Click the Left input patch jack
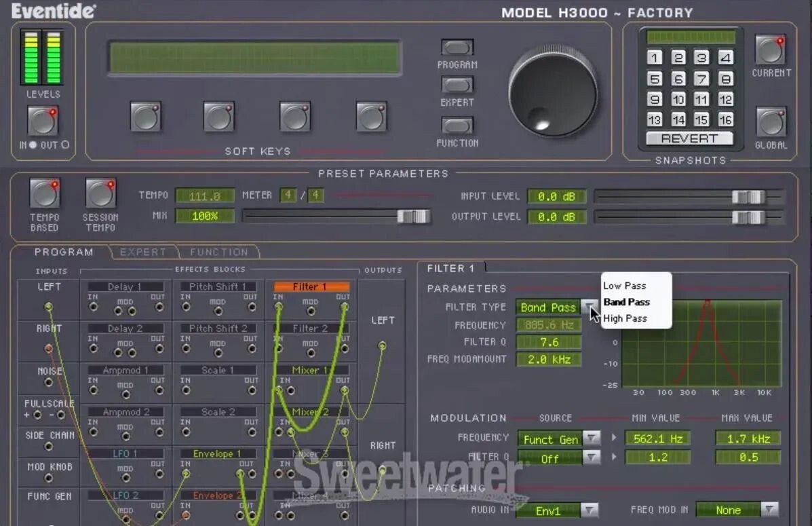 [48, 307]
